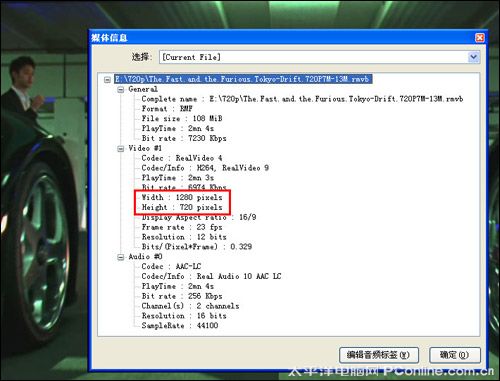The width and height of the screenshot is (500, 381).
Task: Select the Complete name entry
Action: point(302,99)
